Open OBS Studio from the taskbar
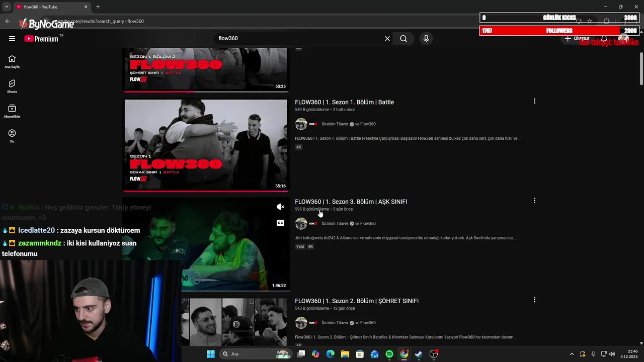 click(x=434, y=354)
